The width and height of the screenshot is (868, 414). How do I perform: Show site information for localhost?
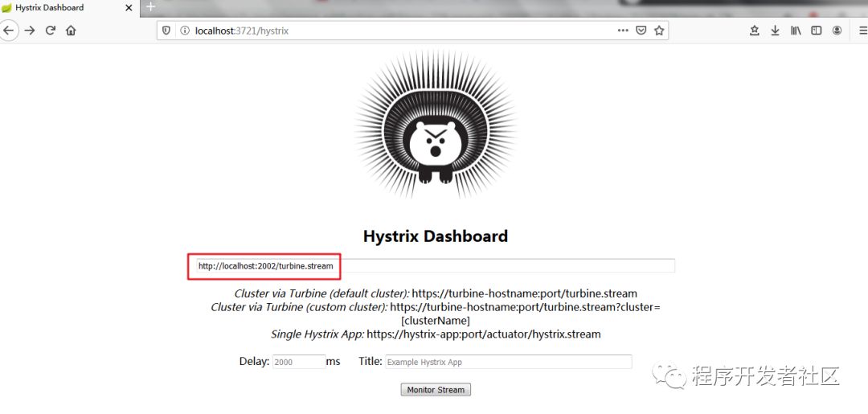click(x=184, y=31)
